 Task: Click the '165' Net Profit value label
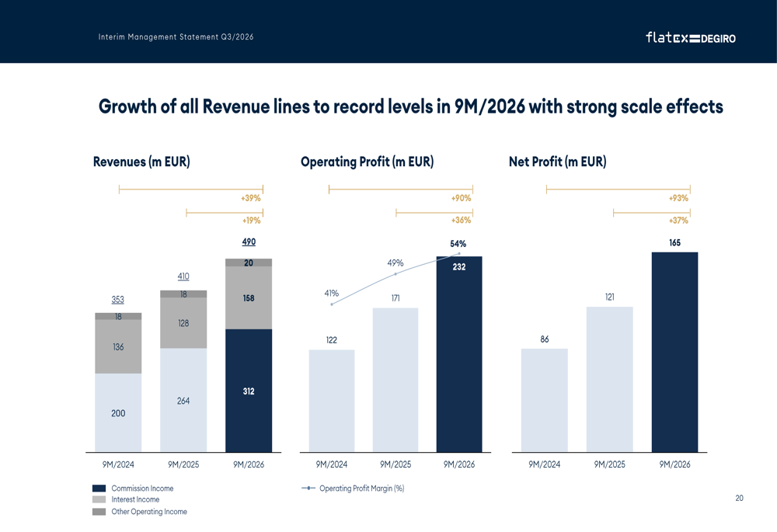pos(675,243)
